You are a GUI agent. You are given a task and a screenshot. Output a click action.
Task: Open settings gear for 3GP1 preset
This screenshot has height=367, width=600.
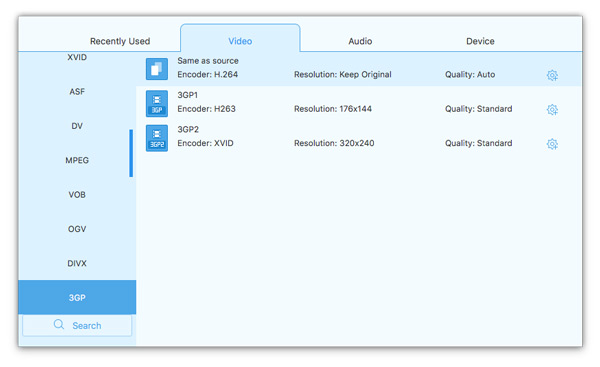552,109
